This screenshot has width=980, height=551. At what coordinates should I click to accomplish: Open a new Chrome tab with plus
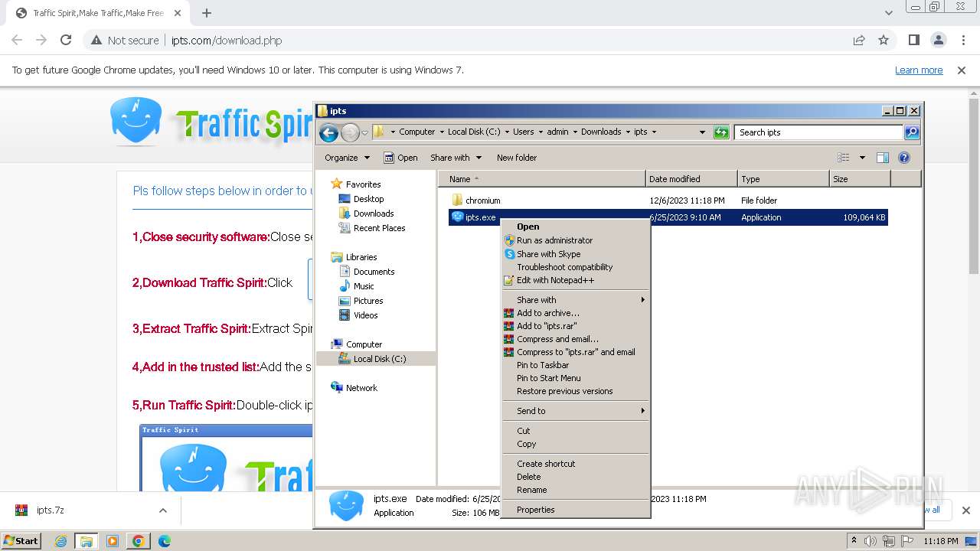point(207,13)
